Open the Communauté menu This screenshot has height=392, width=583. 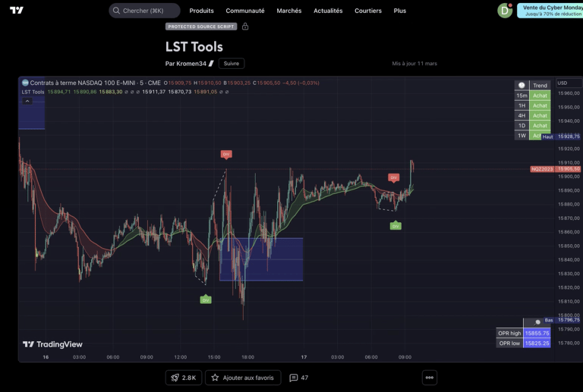point(245,11)
